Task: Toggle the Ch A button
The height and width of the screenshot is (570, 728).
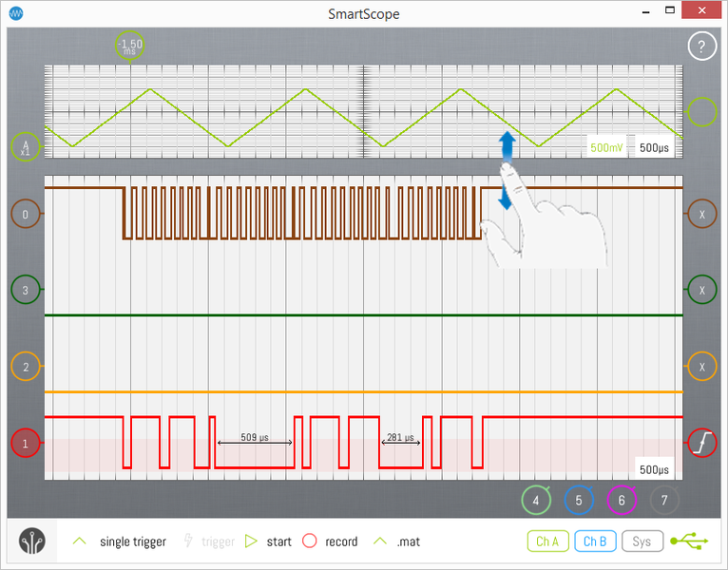Action: [547, 541]
